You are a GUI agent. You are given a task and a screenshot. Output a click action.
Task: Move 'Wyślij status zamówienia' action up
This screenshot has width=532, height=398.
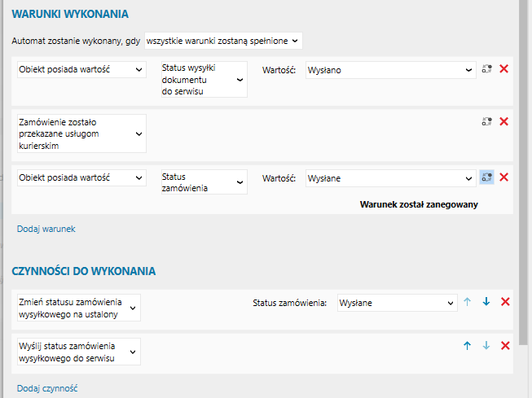pos(467,345)
